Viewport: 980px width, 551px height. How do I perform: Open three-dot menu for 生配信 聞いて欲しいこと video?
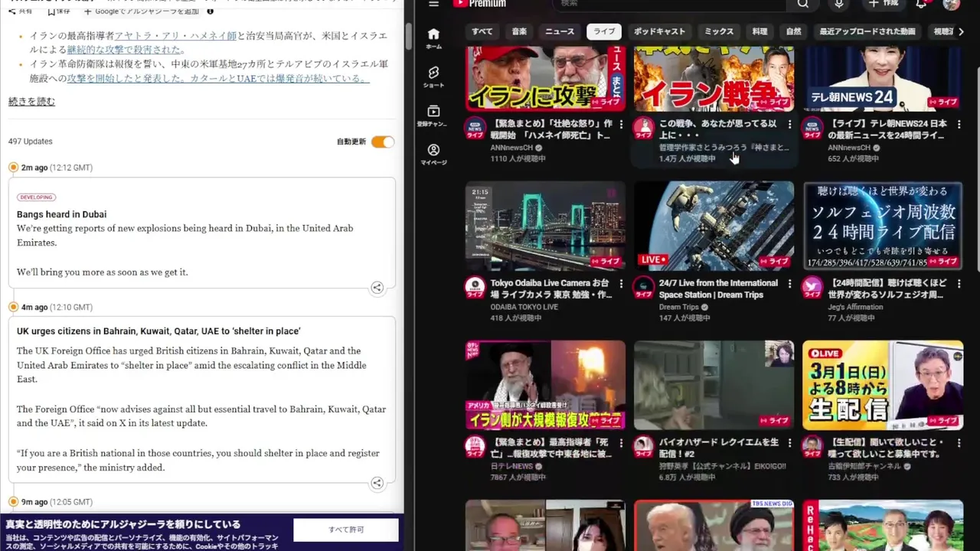pos(958,443)
